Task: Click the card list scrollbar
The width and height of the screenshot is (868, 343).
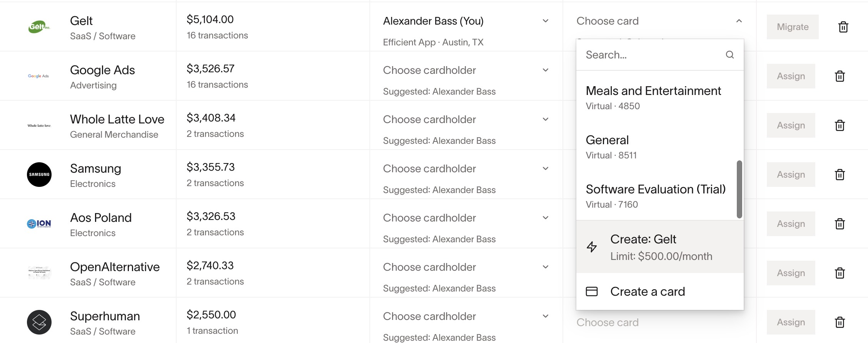Action: tap(739, 189)
